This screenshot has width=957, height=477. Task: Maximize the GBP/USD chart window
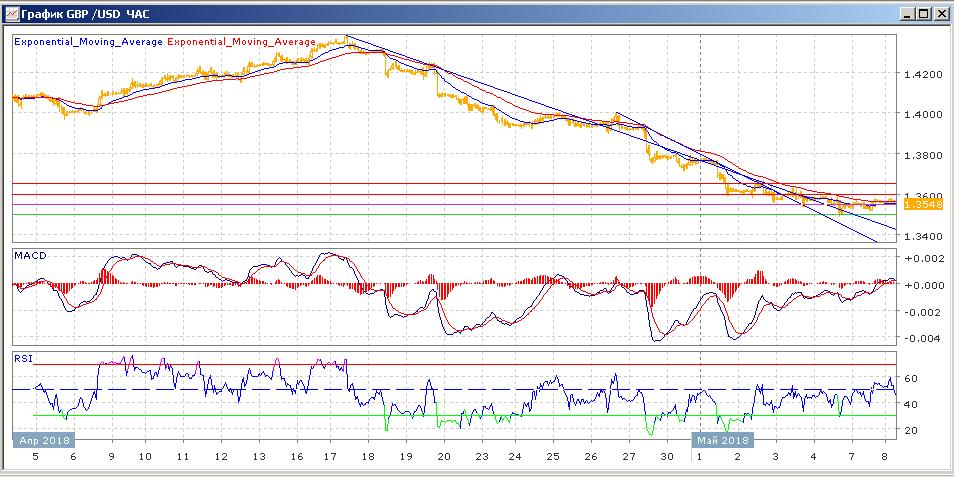pyautogui.click(x=923, y=14)
